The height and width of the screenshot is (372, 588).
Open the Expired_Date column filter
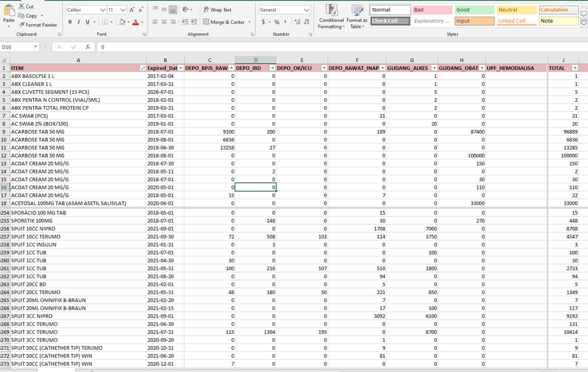coord(181,68)
